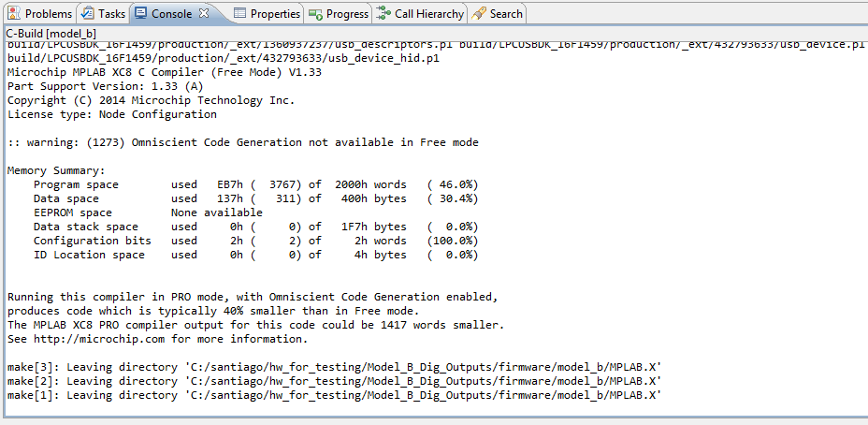Click the Search flashlight icon
Viewport: 868px width, 425px height.
479,14
